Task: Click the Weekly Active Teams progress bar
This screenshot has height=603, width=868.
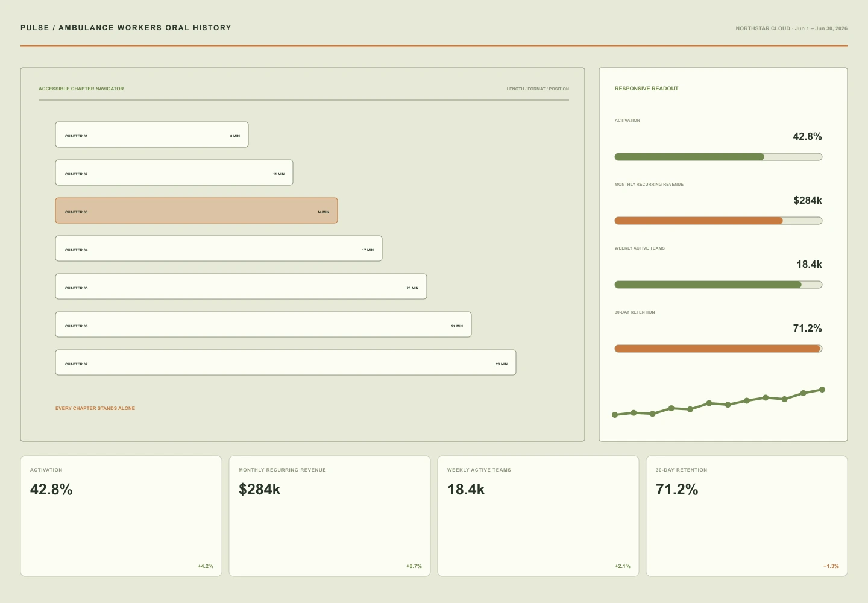Action: [719, 285]
